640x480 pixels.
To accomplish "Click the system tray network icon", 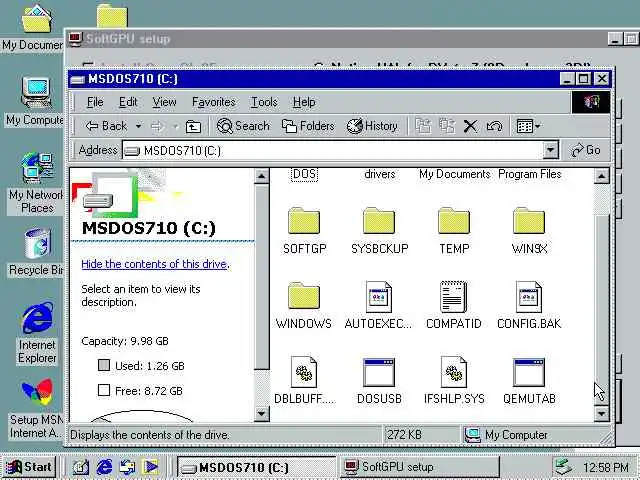I will [564, 467].
